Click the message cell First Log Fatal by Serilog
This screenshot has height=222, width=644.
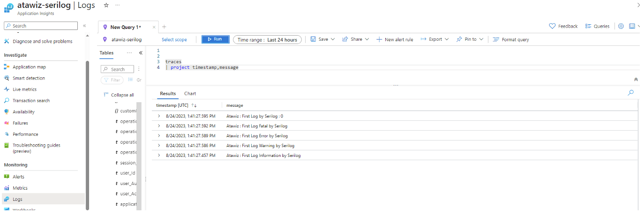pyautogui.click(x=256, y=126)
